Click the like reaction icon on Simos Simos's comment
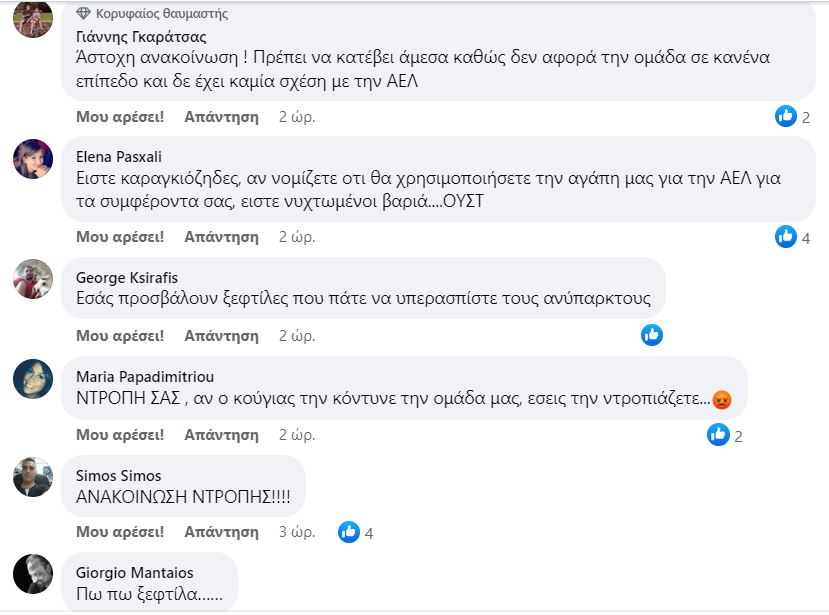This screenshot has width=829, height=615. 349,532
